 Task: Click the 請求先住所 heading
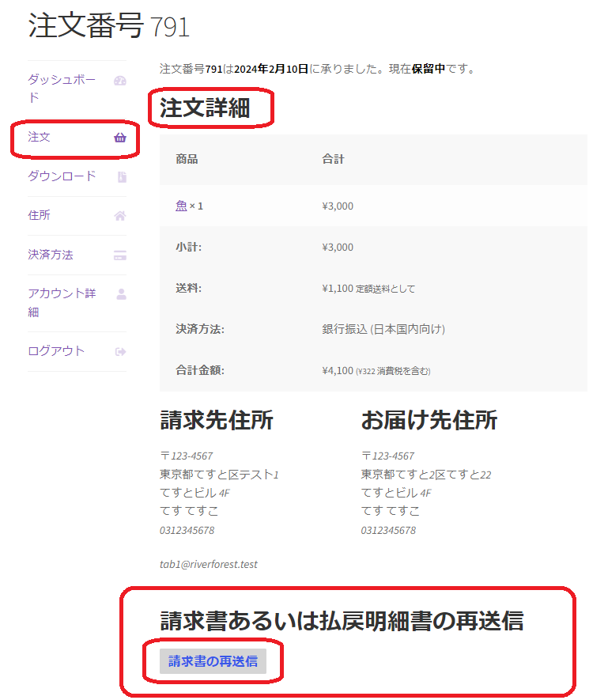(217, 420)
